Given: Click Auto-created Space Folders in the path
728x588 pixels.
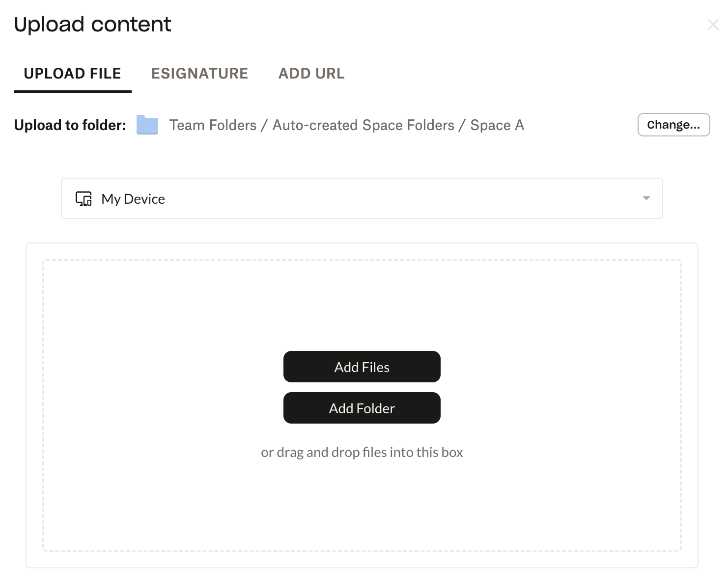Looking at the screenshot, I should [x=363, y=125].
